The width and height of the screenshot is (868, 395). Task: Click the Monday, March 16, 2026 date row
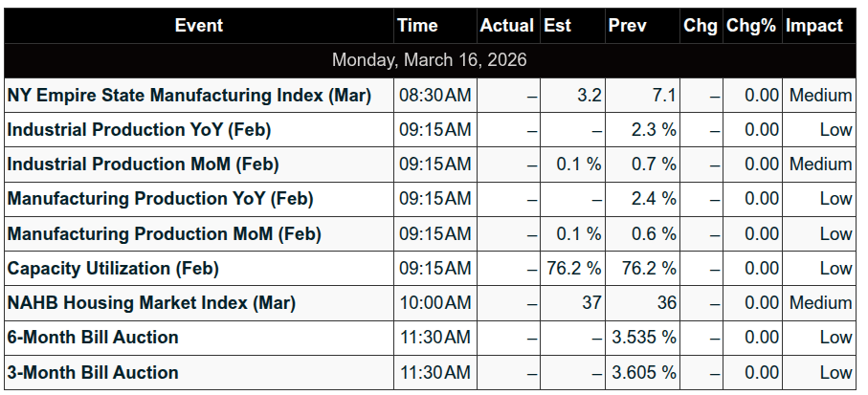tap(430, 60)
